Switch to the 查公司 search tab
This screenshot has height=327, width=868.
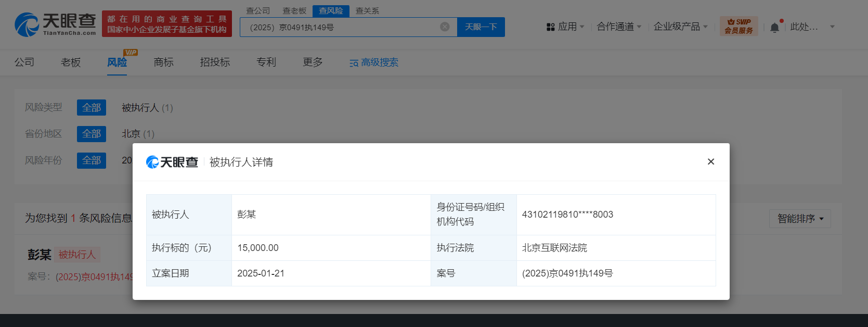[258, 10]
